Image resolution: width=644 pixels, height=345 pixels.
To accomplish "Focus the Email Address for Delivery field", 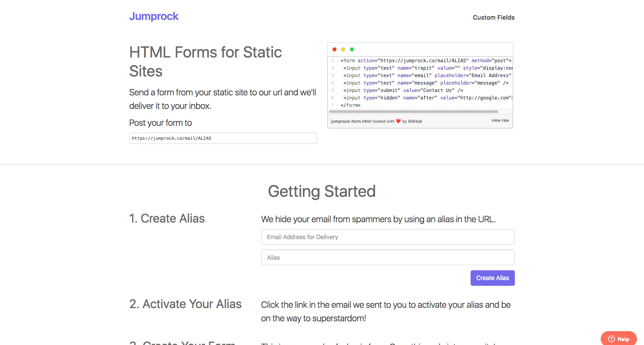I will pos(388,237).
